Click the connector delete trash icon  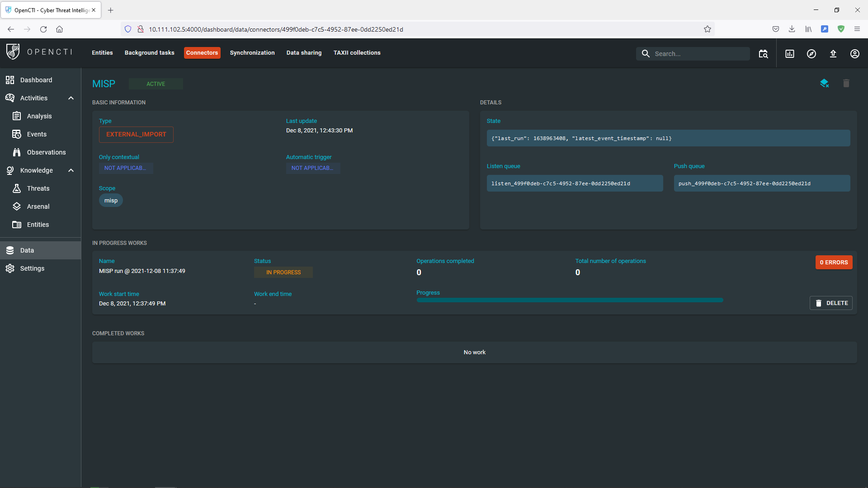click(846, 83)
